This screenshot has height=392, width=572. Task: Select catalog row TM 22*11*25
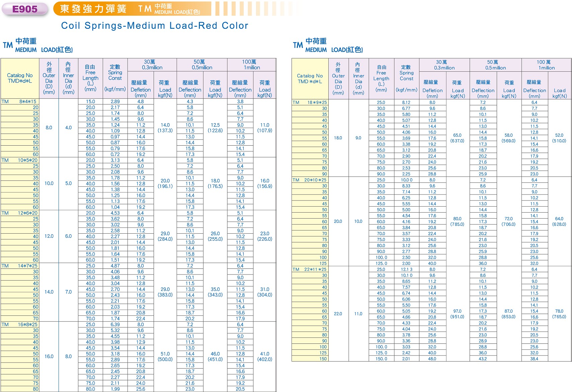coord(310,269)
